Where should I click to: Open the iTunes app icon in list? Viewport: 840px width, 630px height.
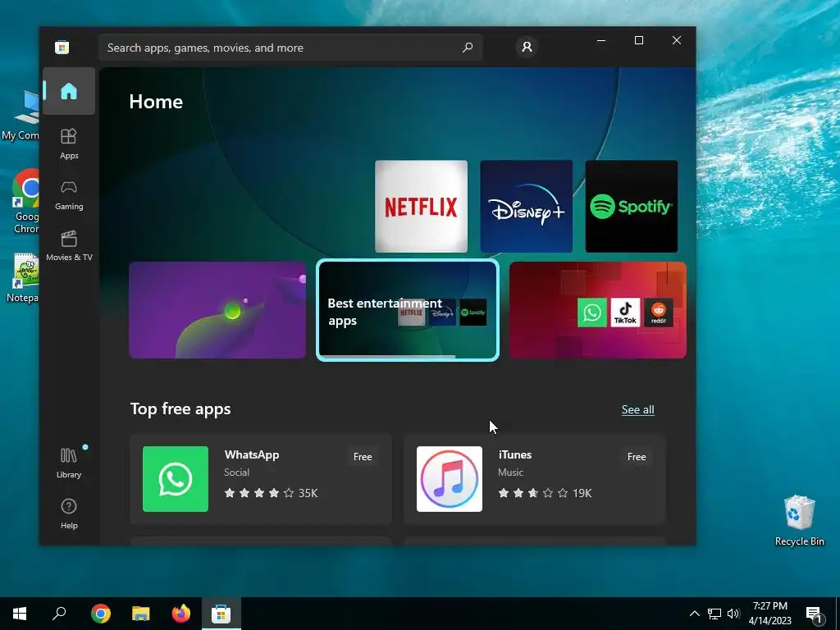[x=450, y=479]
